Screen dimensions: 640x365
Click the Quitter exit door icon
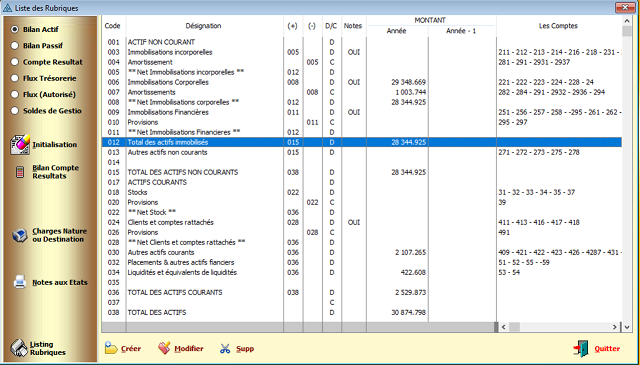click(x=581, y=349)
